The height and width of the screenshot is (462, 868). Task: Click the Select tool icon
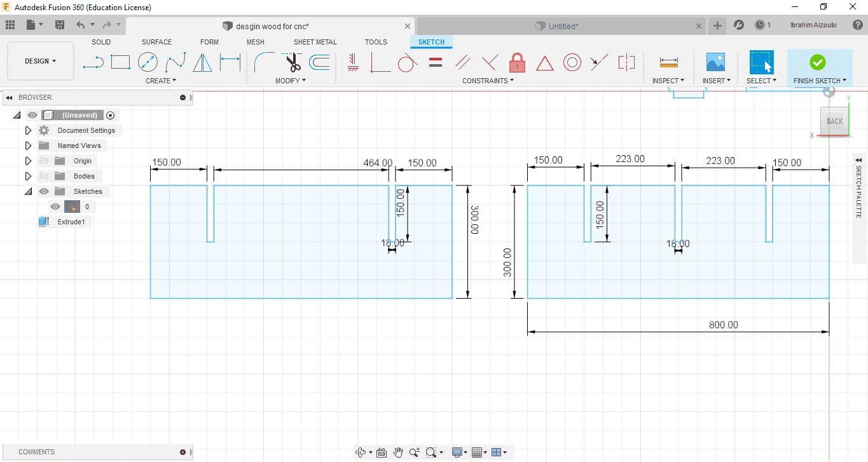click(x=761, y=62)
